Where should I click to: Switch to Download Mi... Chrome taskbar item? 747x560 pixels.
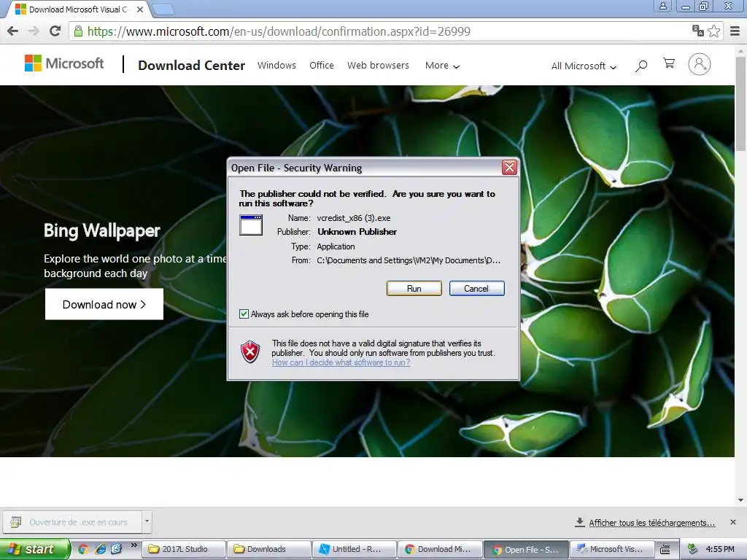[x=440, y=549]
